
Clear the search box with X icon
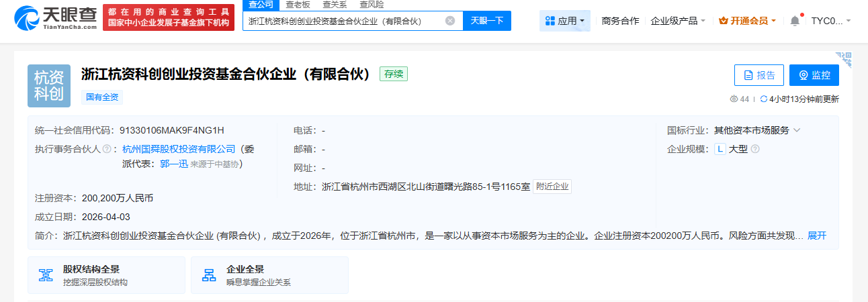pos(450,21)
